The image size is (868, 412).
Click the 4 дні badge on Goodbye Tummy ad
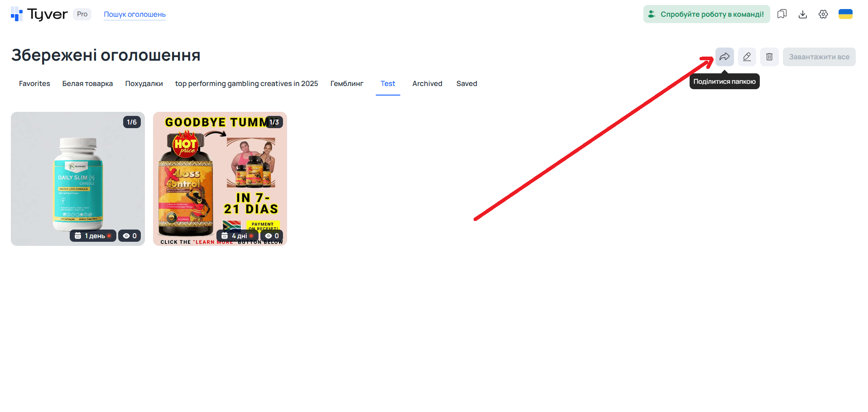237,236
